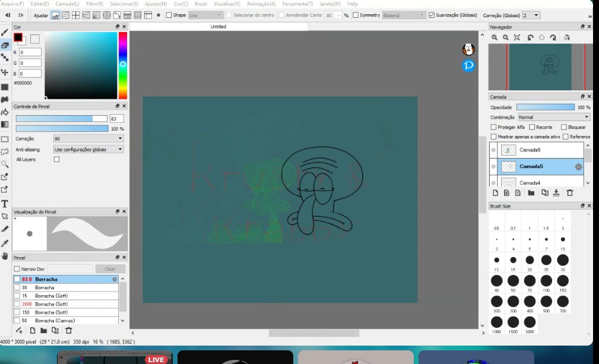Click the Clear button in Pincel panel

coord(110,269)
